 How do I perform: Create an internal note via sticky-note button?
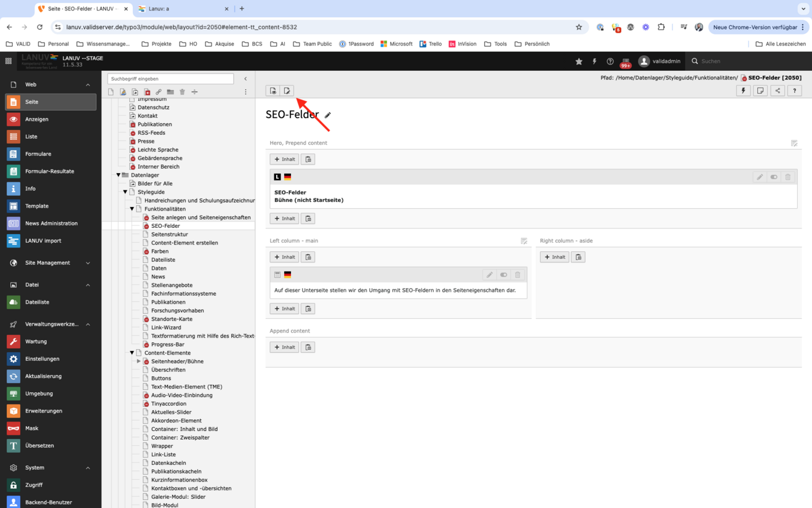point(760,91)
